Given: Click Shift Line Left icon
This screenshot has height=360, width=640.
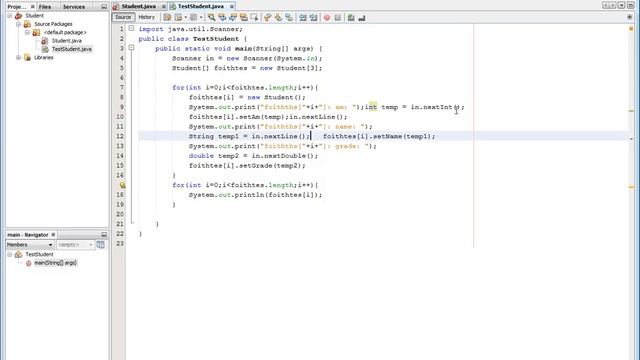Looking at the screenshot, I should 302,18.
